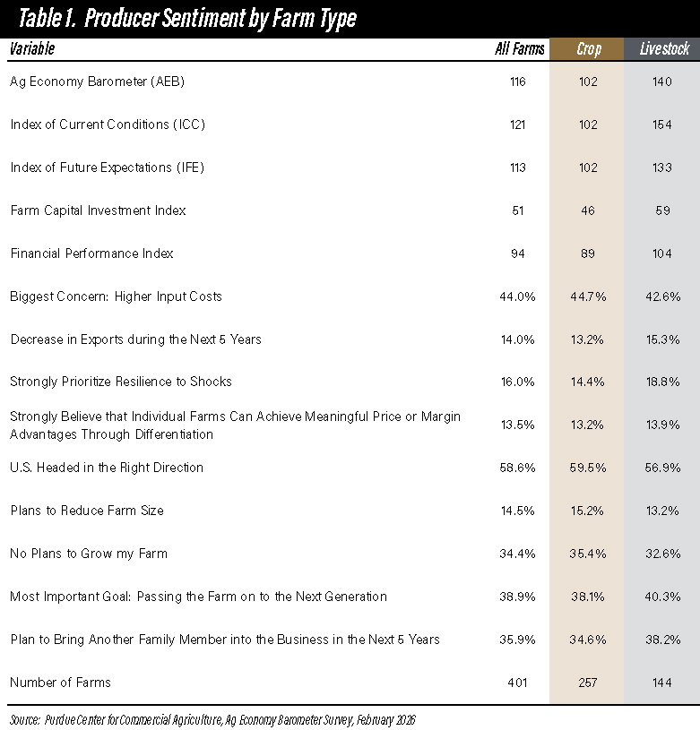The width and height of the screenshot is (700, 730).
Task: Click Livestock 13.2% for Plans to Reduce Farm Size
Action: [661, 511]
